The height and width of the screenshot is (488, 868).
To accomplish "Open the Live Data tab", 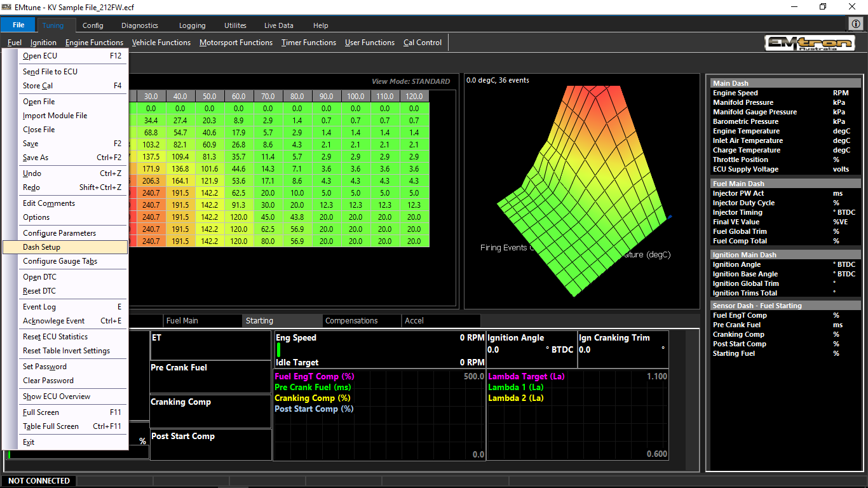I will (x=278, y=25).
